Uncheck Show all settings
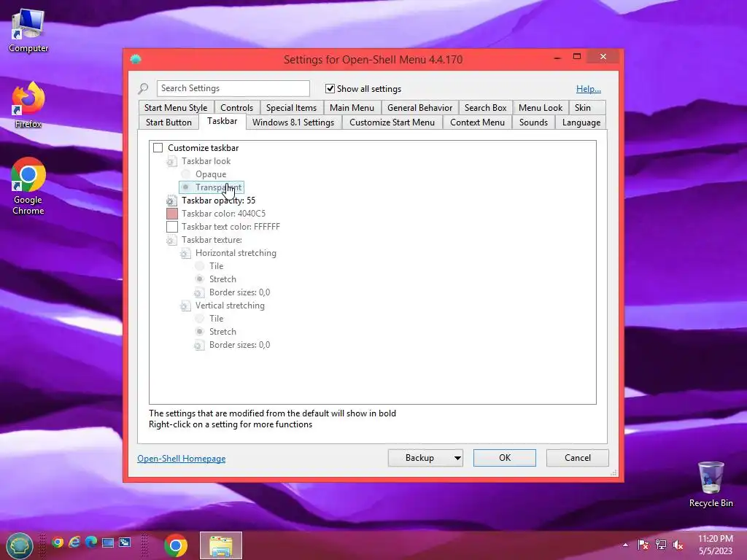The width and height of the screenshot is (747, 560). 330,88
